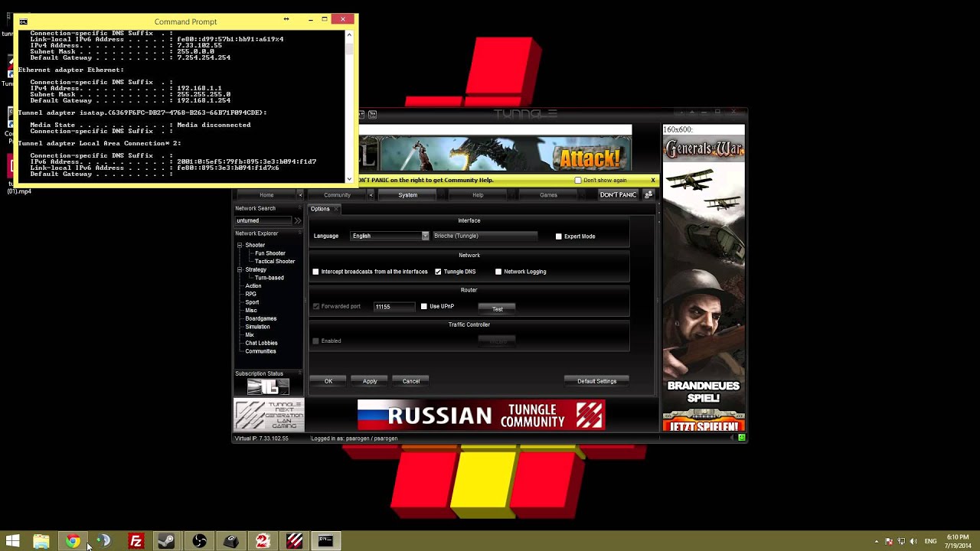Click the router Test button
980x551 pixels.
point(498,308)
